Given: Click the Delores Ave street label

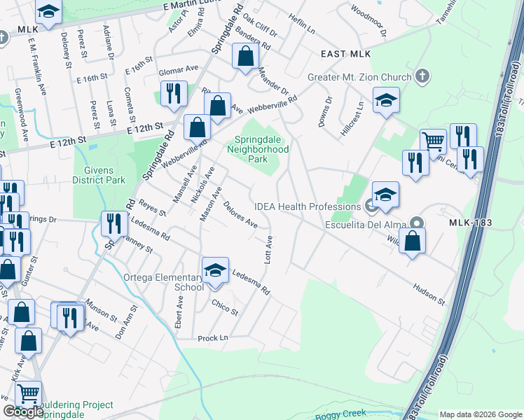Looking at the screenshot, I should click(240, 215).
